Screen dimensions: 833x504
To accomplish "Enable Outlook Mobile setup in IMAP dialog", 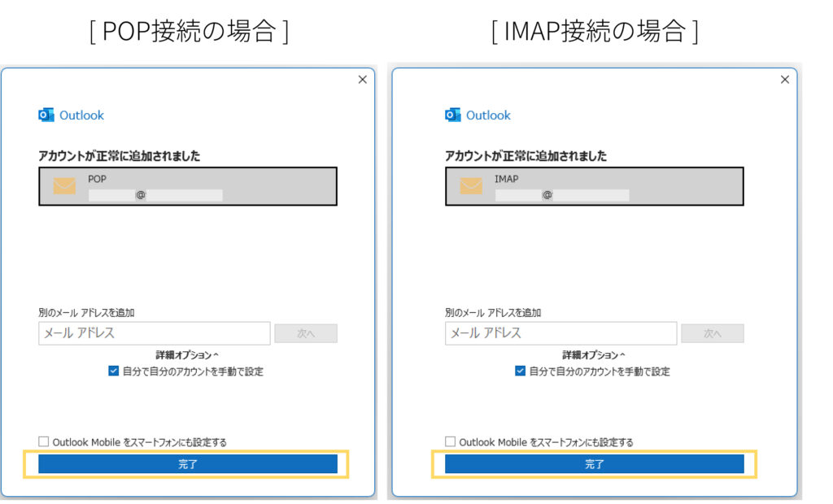I will 451,441.
